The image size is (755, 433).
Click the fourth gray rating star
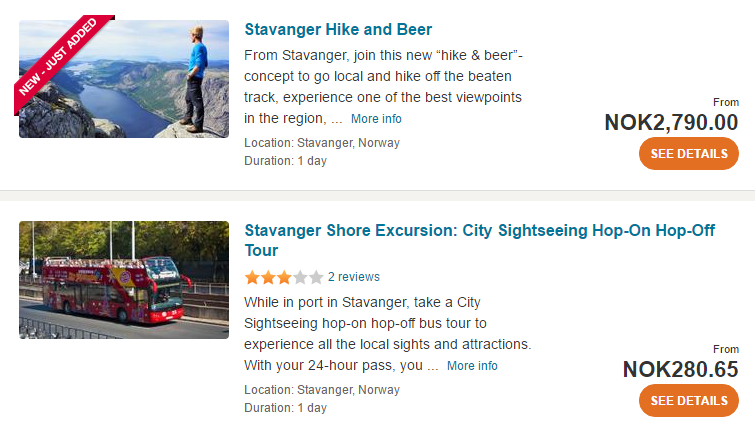click(300, 277)
